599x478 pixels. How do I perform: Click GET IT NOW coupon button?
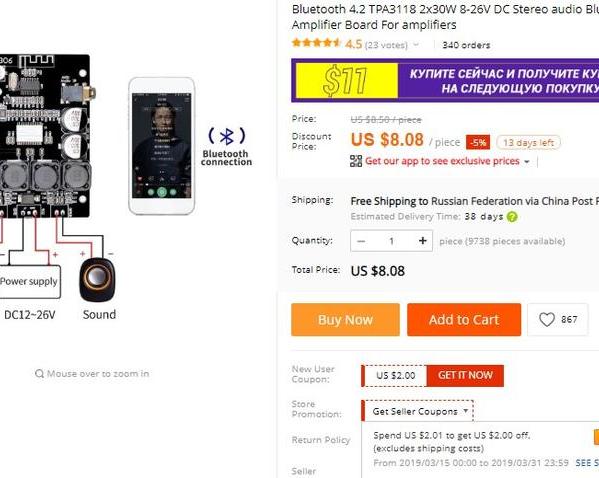point(465,376)
